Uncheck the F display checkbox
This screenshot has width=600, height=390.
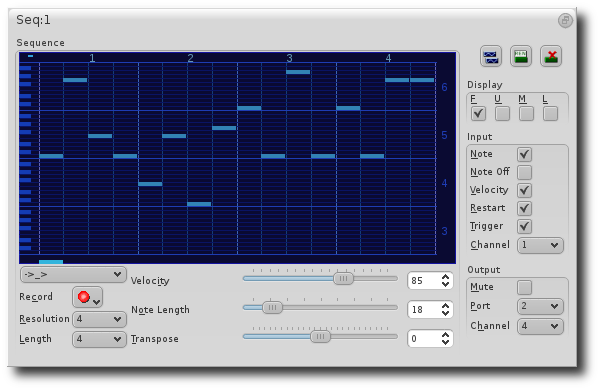(x=478, y=114)
